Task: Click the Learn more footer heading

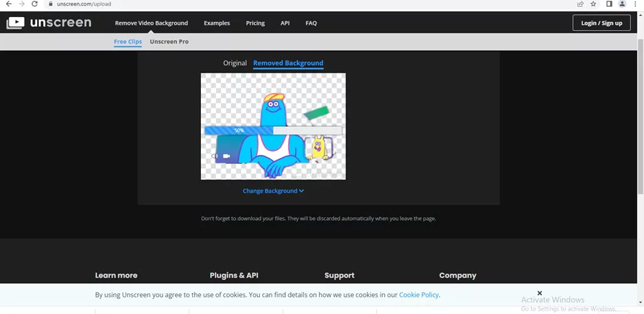Action: pyautogui.click(x=116, y=276)
